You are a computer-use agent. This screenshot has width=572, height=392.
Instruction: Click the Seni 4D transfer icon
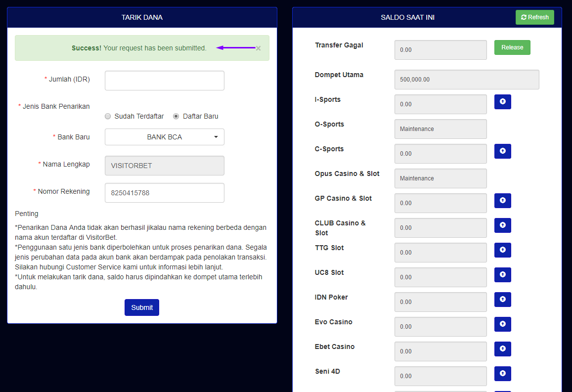(x=502, y=373)
